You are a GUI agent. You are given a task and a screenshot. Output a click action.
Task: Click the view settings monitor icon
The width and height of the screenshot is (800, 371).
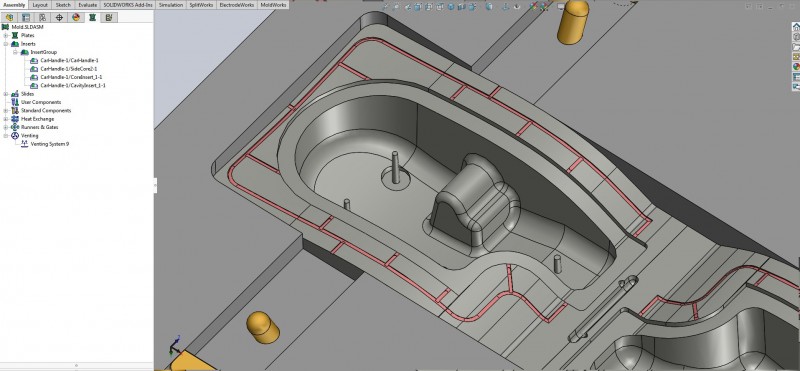click(561, 7)
